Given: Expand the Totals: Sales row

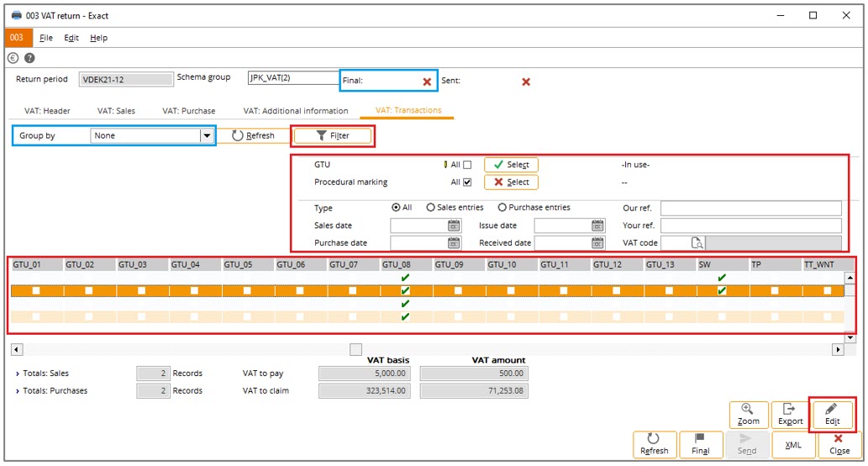Looking at the screenshot, I should click(18, 373).
